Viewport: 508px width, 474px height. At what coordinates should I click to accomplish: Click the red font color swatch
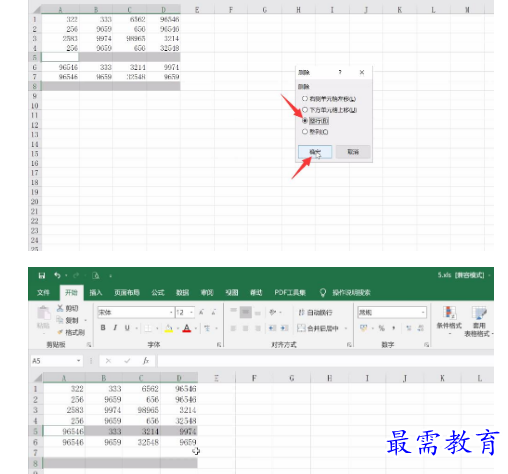click(x=187, y=328)
